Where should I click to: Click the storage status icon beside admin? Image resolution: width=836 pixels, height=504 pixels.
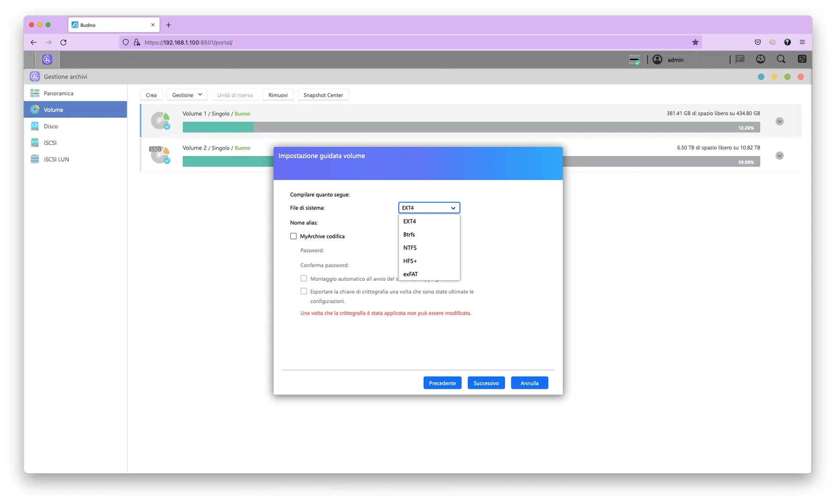[x=634, y=60]
